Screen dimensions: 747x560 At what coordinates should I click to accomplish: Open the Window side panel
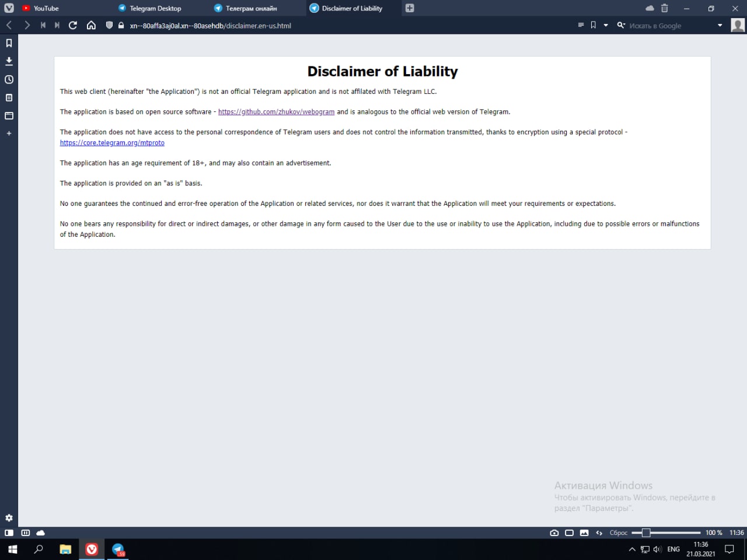coord(9,116)
